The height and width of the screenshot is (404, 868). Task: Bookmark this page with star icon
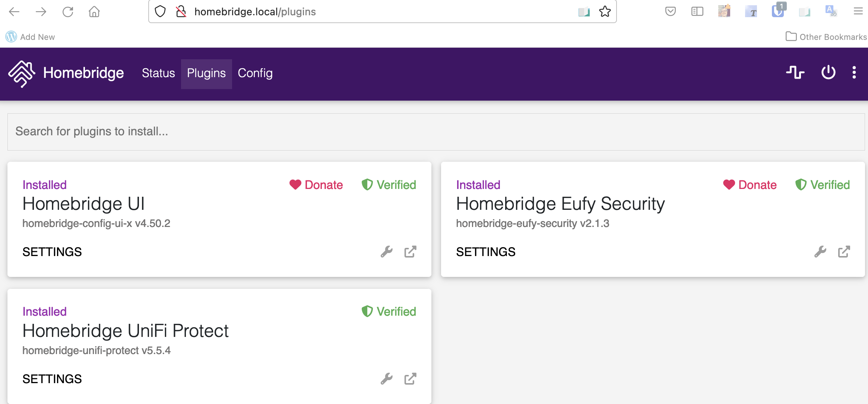click(x=605, y=12)
